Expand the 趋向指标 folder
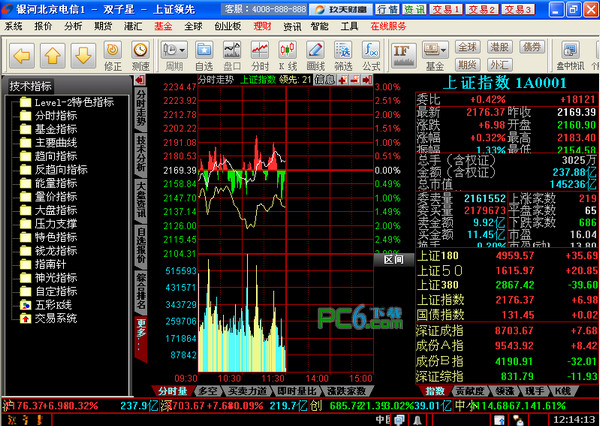The height and width of the screenshot is (426, 600). 49,156
